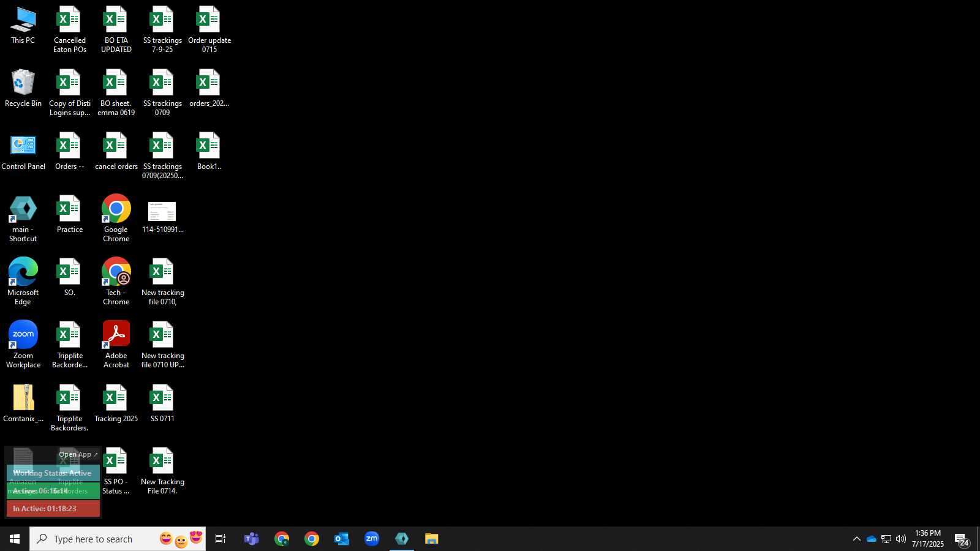Select the Tripplite Backorders. Excel file
Screen dimensions: 980x551
pyautogui.click(x=70, y=408)
